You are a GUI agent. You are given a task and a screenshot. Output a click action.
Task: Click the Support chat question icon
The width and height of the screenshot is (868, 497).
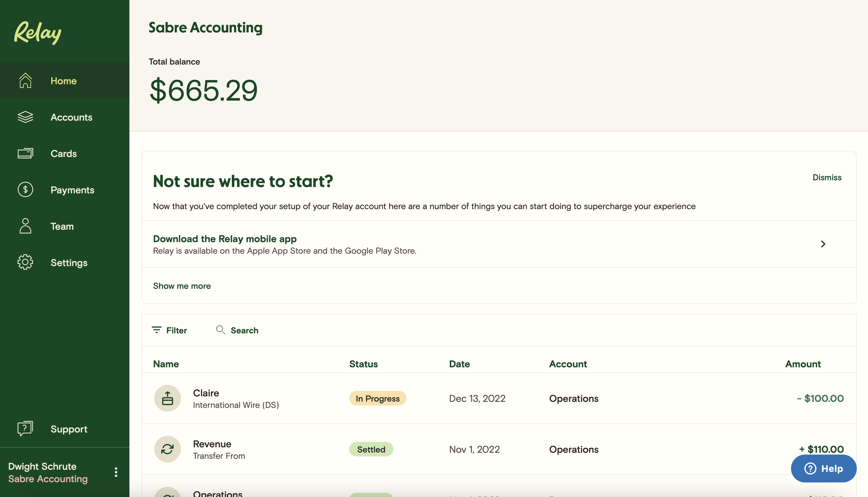click(25, 429)
